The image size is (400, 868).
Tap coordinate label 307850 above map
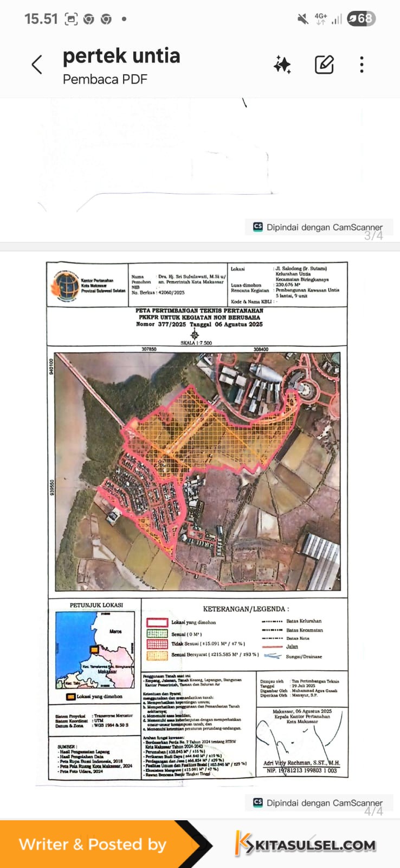pyautogui.click(x=149, y=349)
